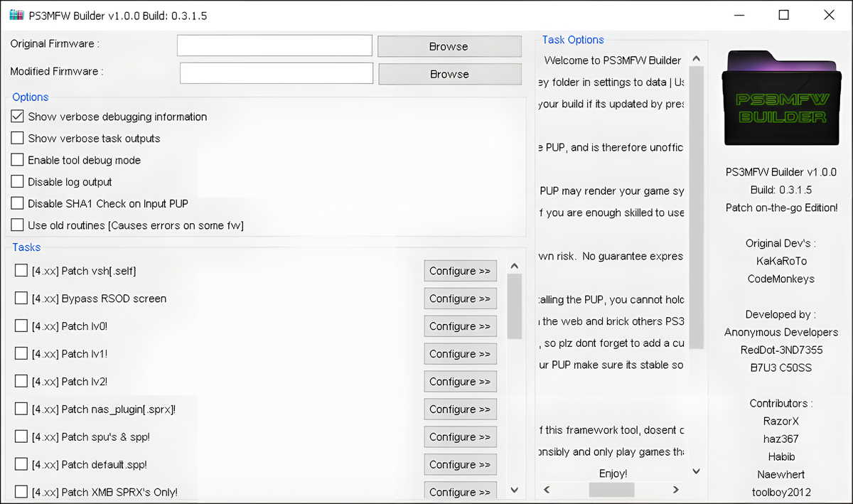853x504 pixels.
Task: Click Task Options text scroll up arrow
Action: tap(696, 59)
